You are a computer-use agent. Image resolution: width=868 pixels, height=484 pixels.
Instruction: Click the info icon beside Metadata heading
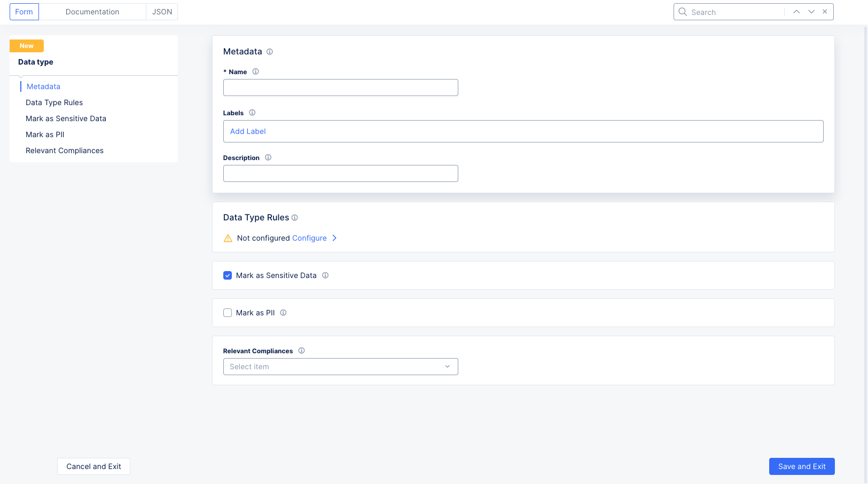(270, 52)
